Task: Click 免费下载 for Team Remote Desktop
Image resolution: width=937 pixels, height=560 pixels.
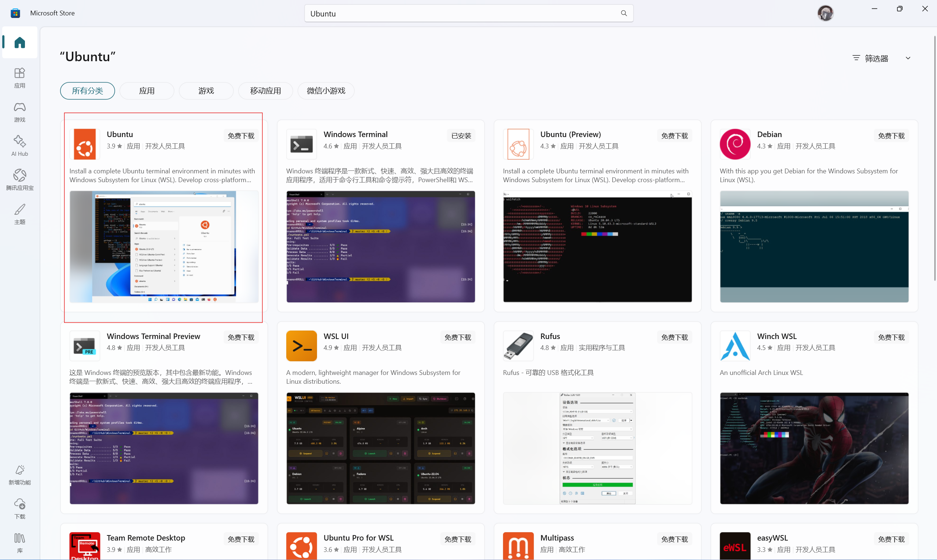Action: [x=241, y=539]
